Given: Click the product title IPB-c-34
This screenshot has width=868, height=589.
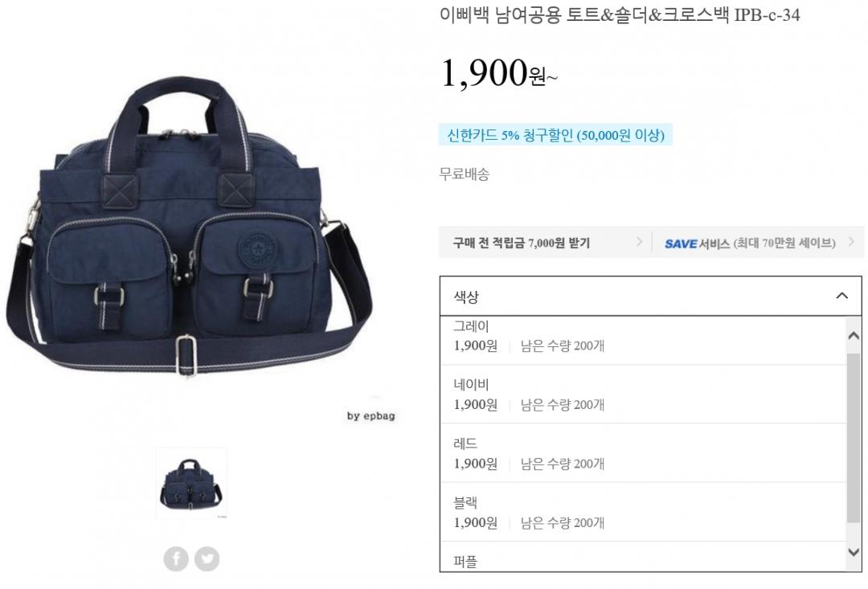Looking at the screenshot, I should click(x=620, y=14).
